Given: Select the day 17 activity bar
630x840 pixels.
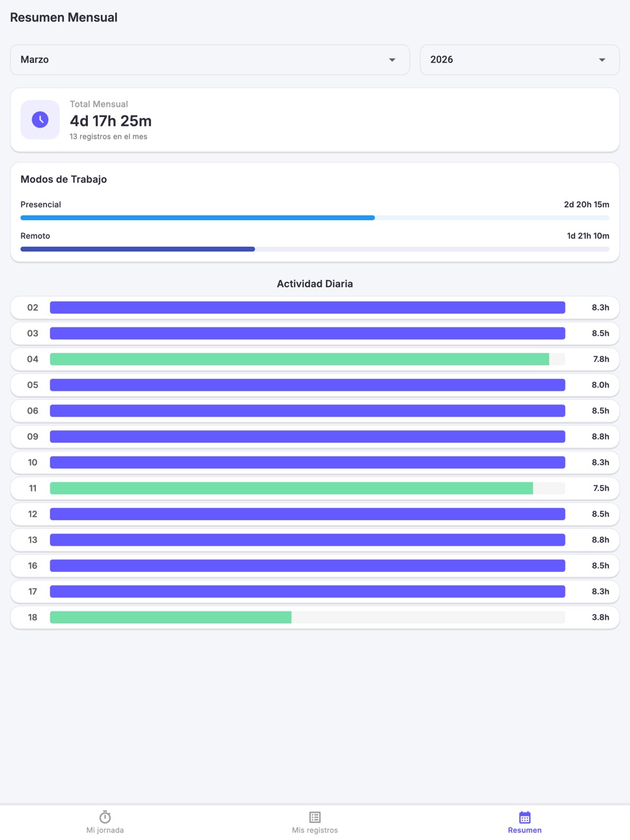Looking at the screenshot, I should point(308,592).
